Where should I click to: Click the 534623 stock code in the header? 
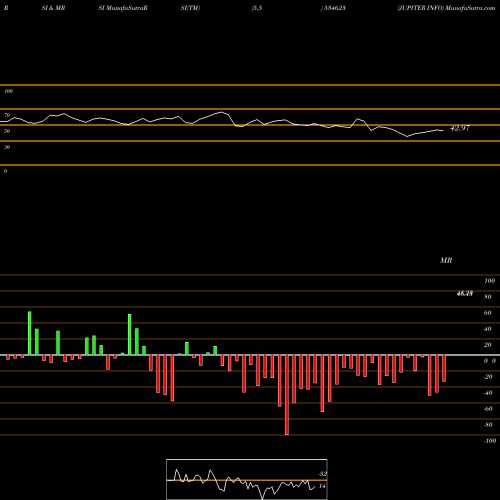coord(334,8)
